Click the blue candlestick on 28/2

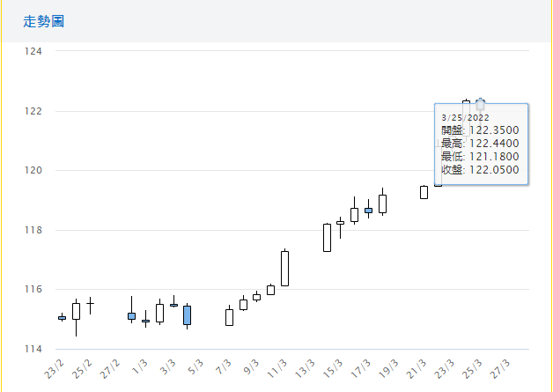click(x=131, y=315)
